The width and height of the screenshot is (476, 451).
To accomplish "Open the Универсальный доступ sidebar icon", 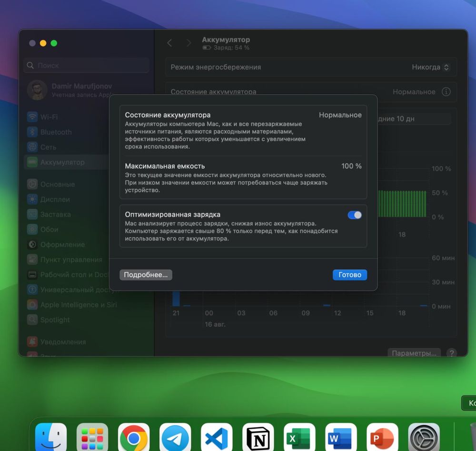I will [32, 290].
